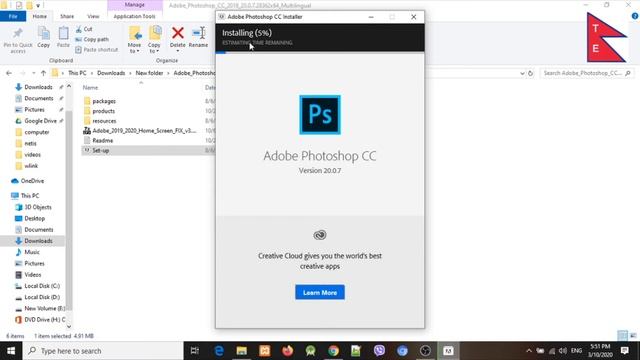This screenshot has width=640, height=360.
Task: Switch to the Share ribbon tab
Action: click(67, 16)
